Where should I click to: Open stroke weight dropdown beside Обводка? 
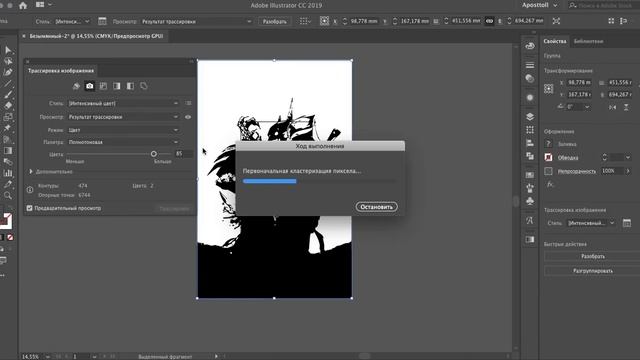628,158
